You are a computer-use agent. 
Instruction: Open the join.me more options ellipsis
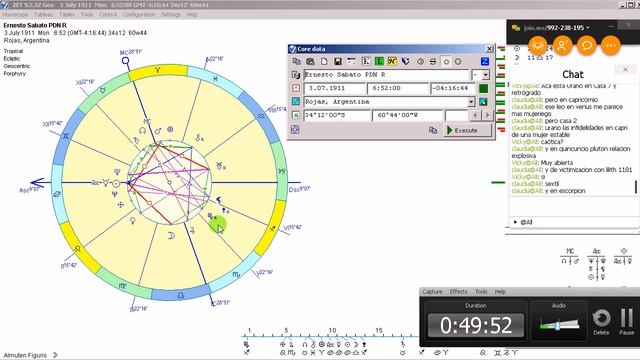pyautogui.click(x=611, y=45)
